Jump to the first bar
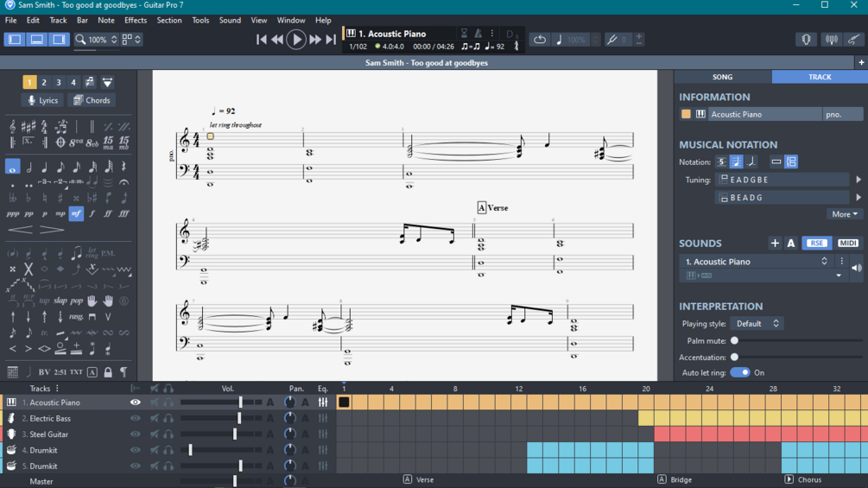The image size is (868, 488). pos(262,40)
